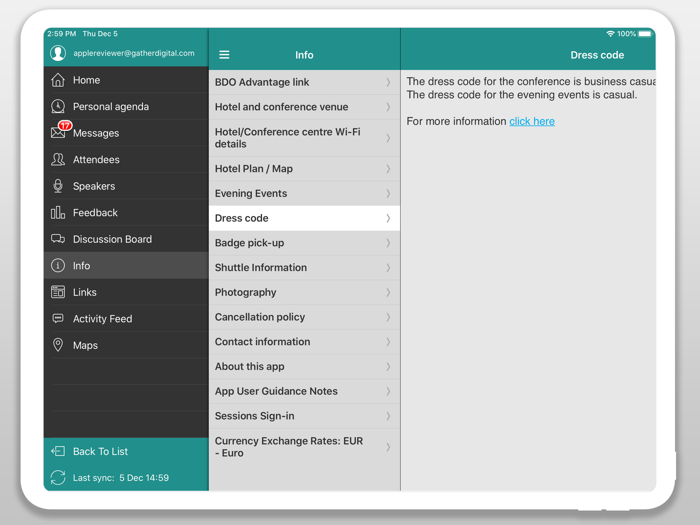The image size is (700, 525).
Task: Select Photography row
Action: pos(304,292)
